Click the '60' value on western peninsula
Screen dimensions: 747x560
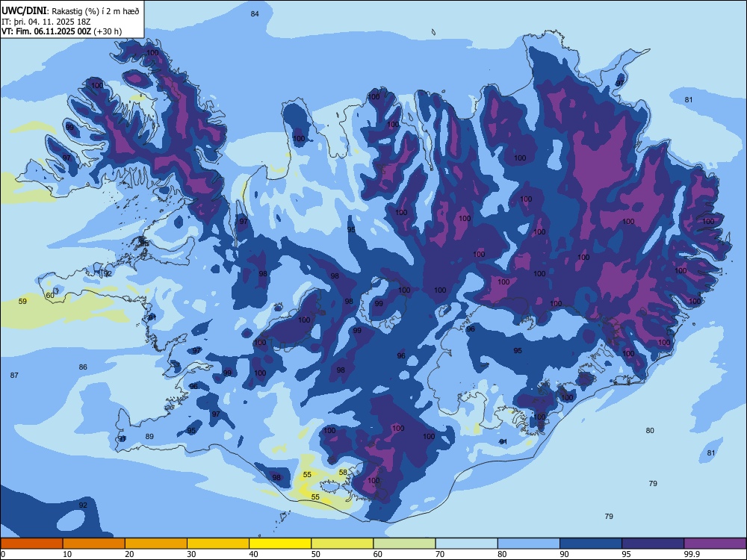point(50,295)
